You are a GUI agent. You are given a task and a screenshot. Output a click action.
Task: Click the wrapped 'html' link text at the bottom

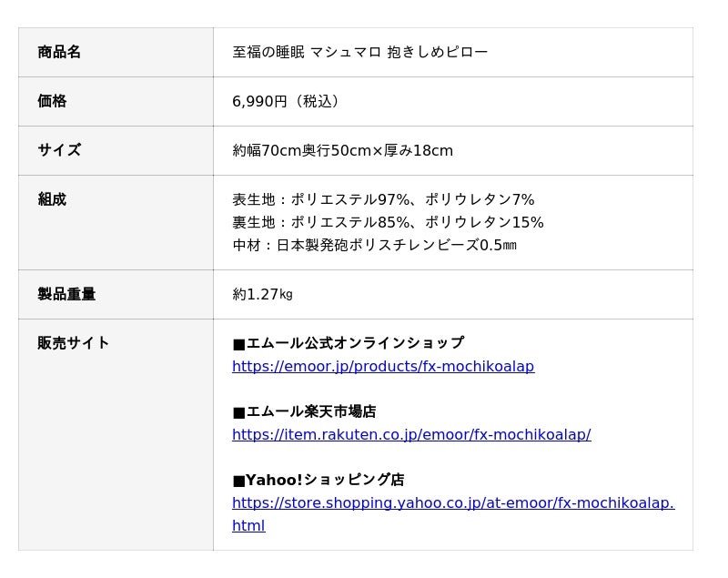248,526
